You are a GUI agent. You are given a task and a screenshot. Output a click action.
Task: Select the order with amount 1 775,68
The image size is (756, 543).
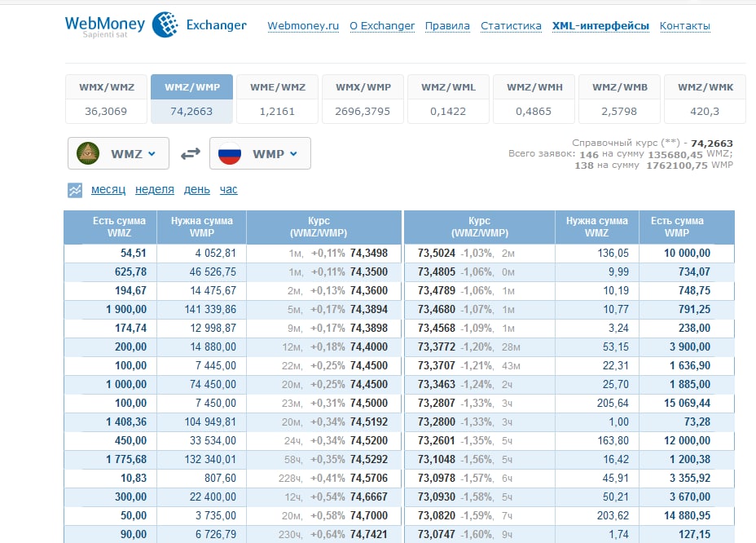pyautogui.click(x=232, y=460)
